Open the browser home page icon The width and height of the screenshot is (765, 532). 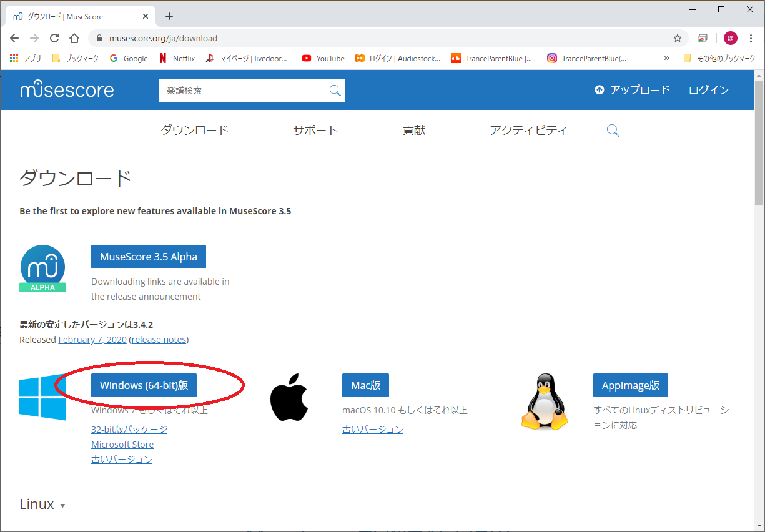pyautogui.click(x=74, y=38)
